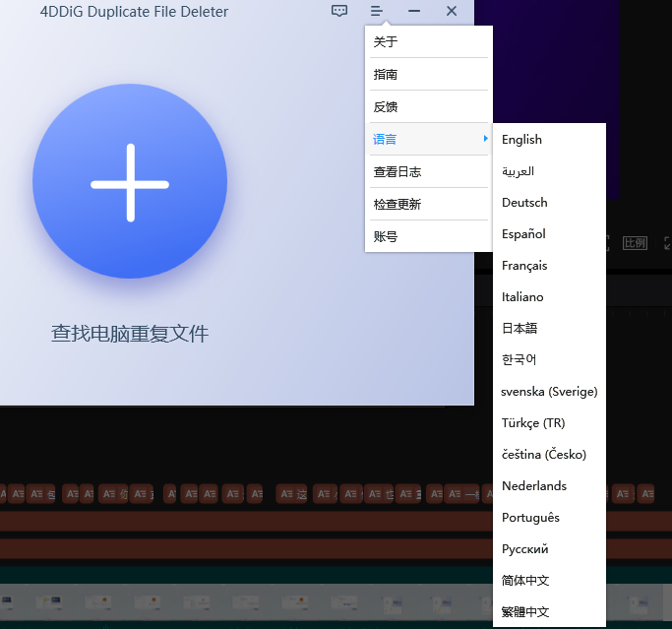
Task: Close the 4DDiG Duplicate File Deleter window
Action: coord(452,11)
